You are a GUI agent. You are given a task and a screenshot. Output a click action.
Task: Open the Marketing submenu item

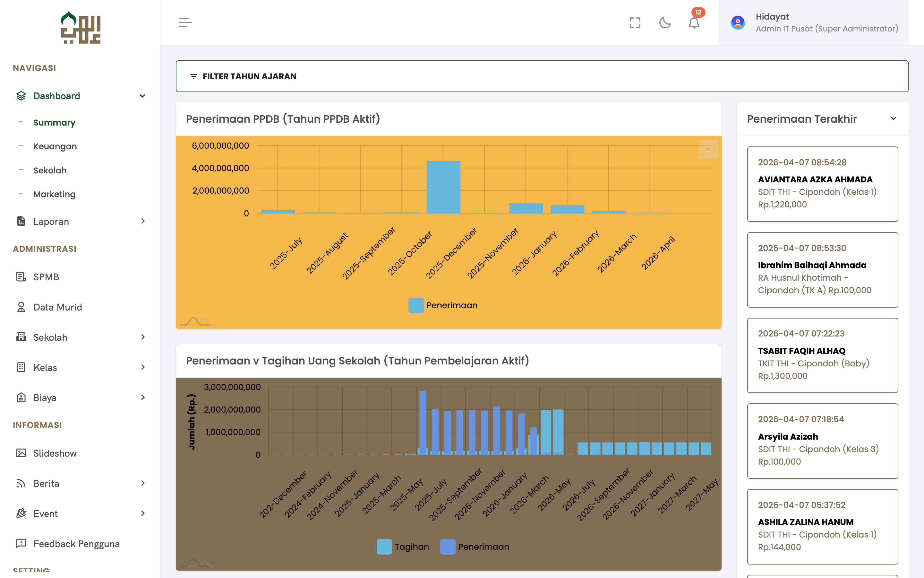pyautogui.click(x=54, y=194)
